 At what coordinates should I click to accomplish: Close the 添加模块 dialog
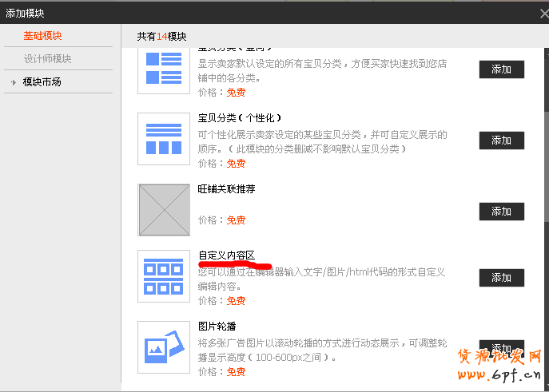[x=541, y=14]
